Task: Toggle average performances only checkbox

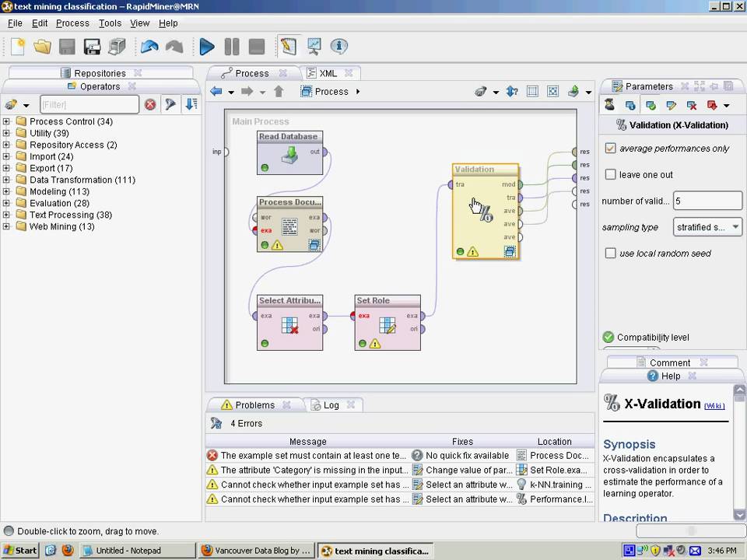Action: (x=610, y=148)
